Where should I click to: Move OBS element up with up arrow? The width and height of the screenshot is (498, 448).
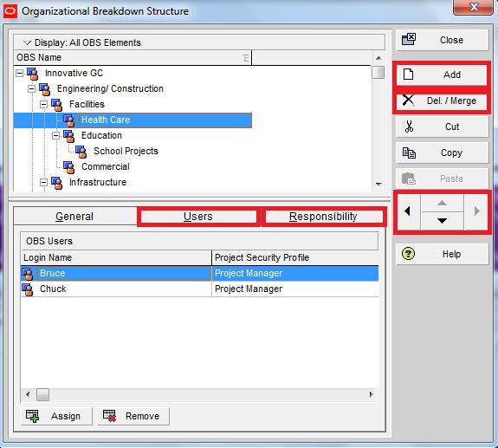click(442, 203)
